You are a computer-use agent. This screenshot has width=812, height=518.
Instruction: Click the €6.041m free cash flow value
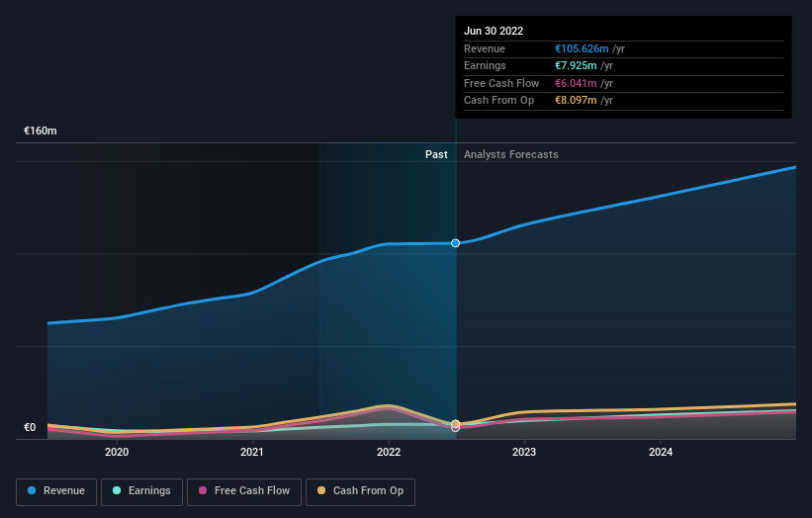tap(576, 83)
